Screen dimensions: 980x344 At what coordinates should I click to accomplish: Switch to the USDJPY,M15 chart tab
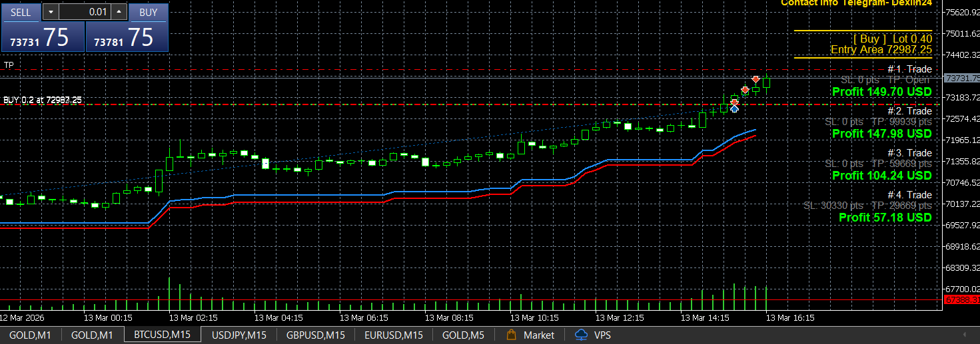click(239, 335)
